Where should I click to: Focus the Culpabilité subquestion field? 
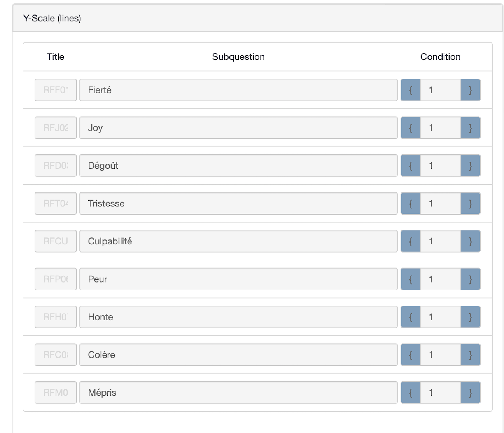pyautogui.click(x=238, y=241)
